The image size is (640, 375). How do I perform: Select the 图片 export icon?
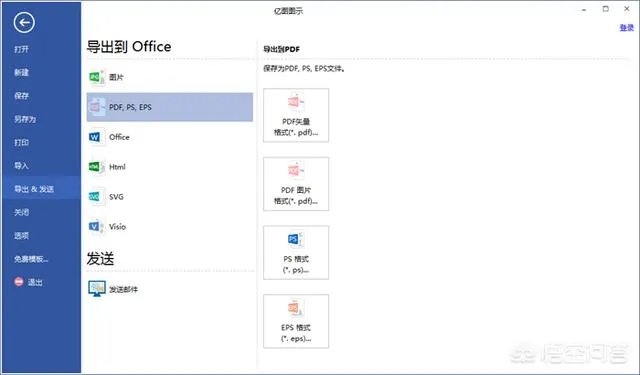click(96, 77)
